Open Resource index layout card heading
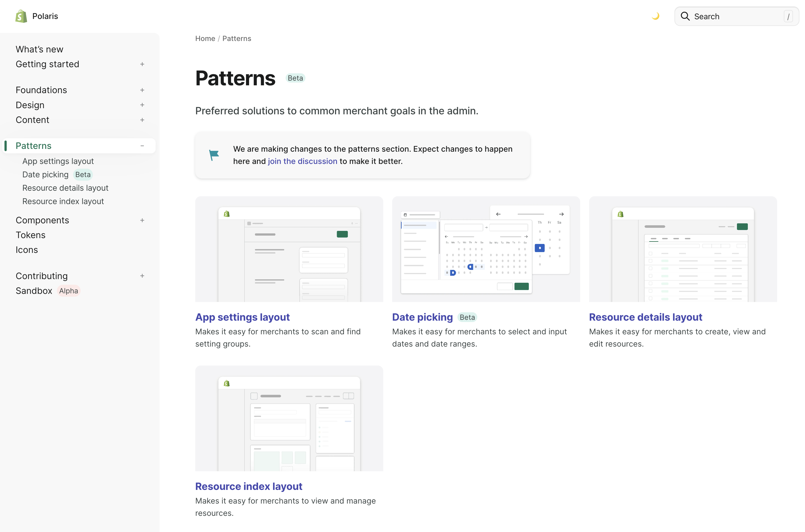805x532 pixels. [x=249, y=486]
